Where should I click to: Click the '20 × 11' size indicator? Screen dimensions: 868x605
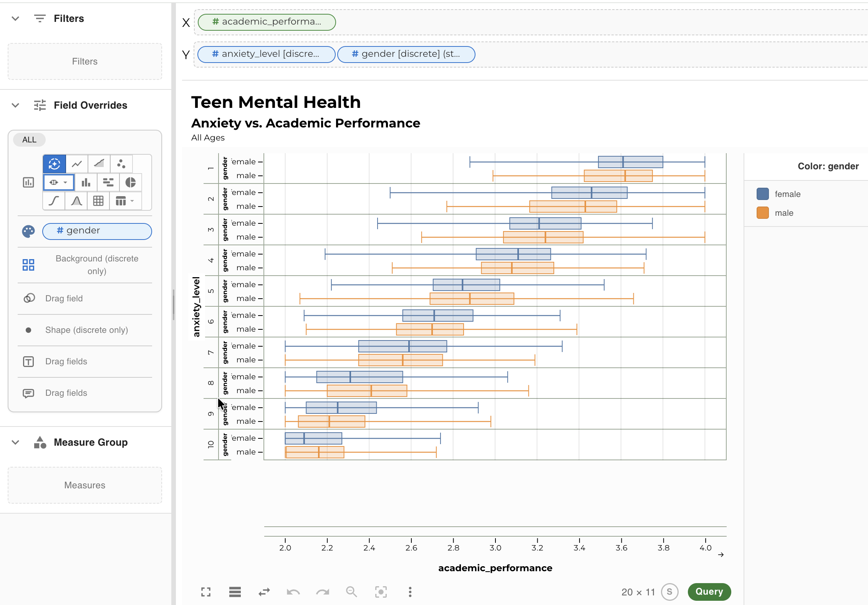(x=638, y=592)
